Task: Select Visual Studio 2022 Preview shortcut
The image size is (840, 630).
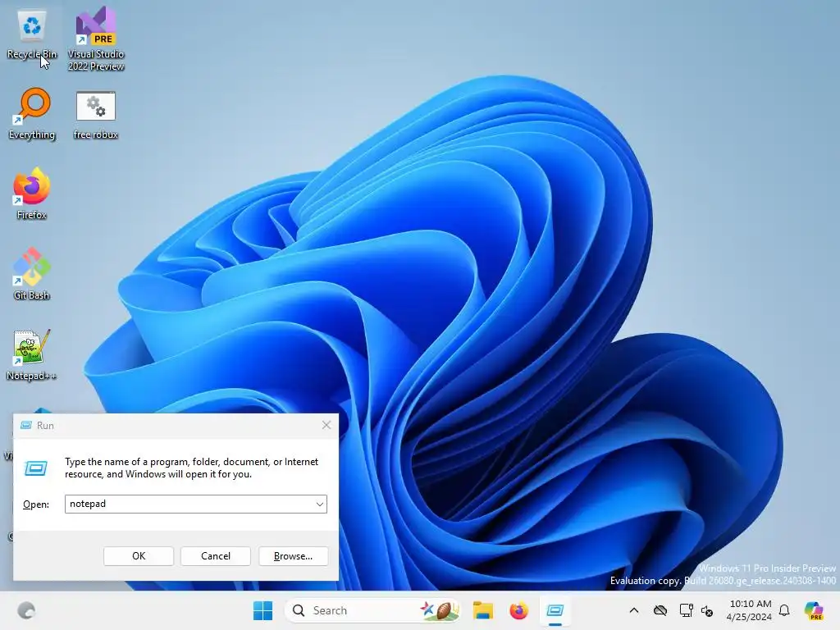Action: 96,39
